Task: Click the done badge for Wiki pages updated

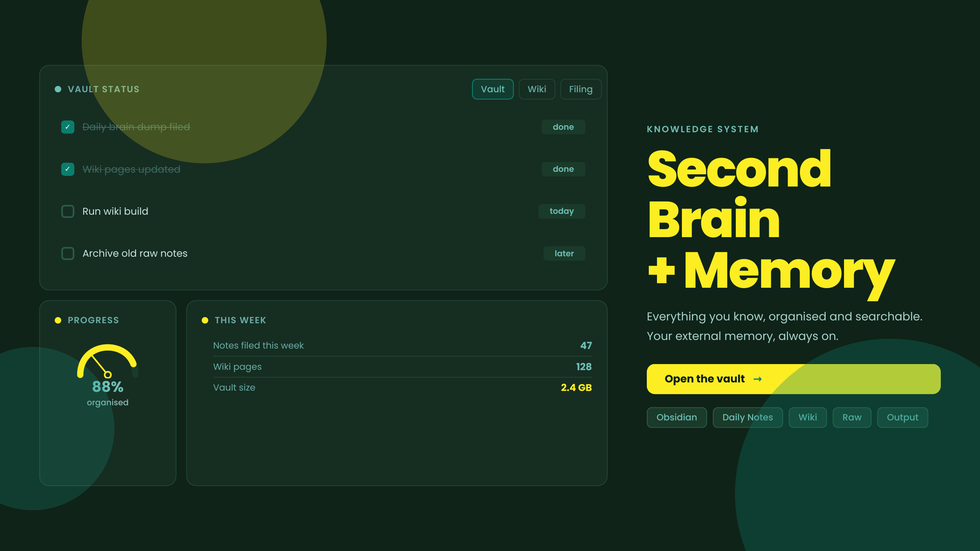Action: pos(563,169)
